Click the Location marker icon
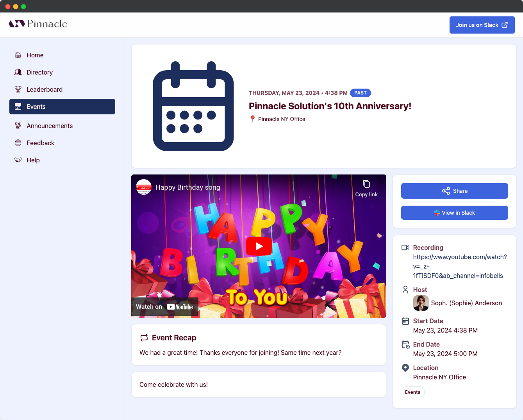523x420 pixels. coord(405,368)
